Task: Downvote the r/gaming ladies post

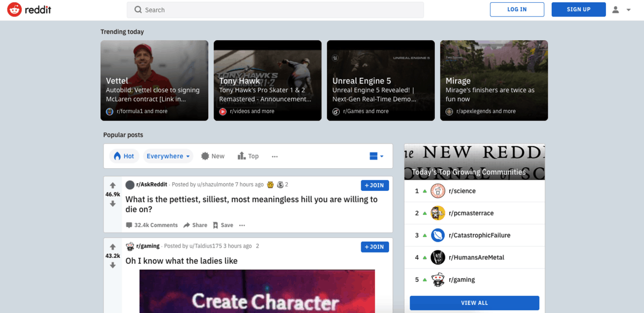Action: [x=113, y=265]
